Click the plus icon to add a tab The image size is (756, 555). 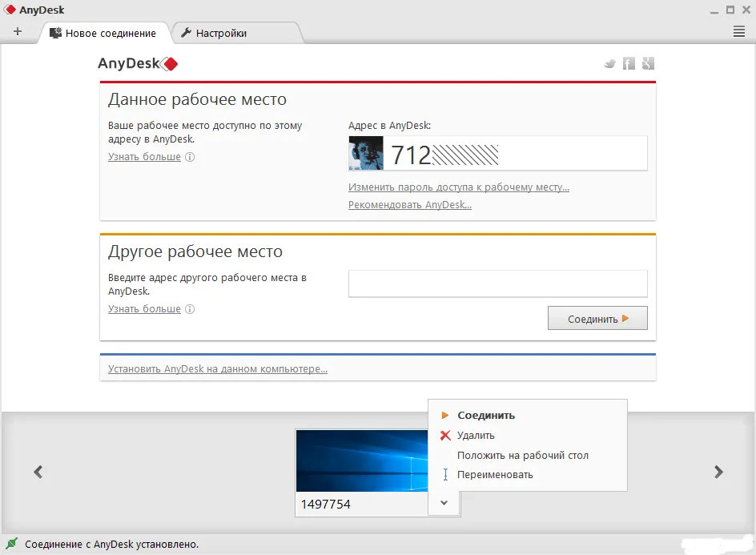coord(18,32)
